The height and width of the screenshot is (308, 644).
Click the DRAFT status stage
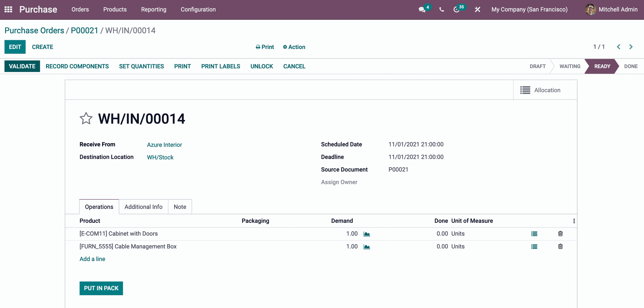(x=537, y=66)
